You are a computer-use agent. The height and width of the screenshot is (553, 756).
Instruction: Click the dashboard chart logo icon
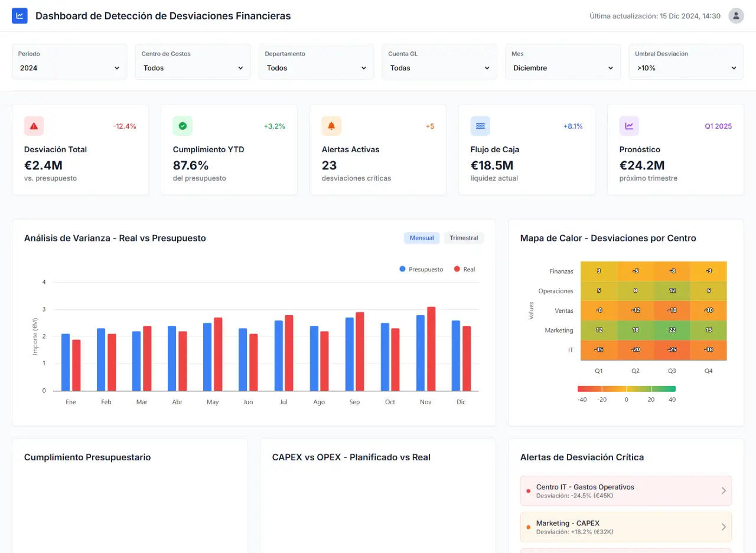19,16
